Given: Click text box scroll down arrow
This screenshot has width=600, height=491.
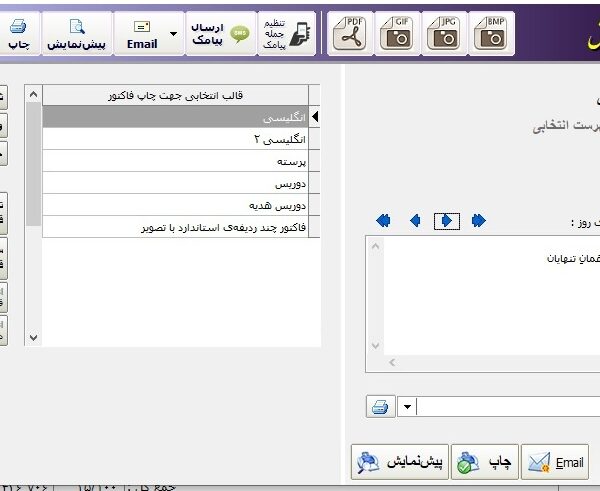Looking at the screenshot, I should pos(375,346).
